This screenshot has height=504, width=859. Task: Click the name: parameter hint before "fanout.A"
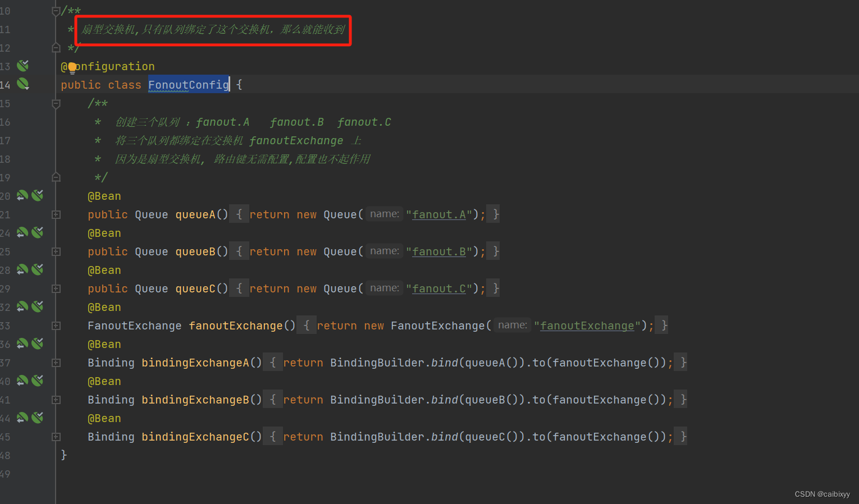[385, 214]
